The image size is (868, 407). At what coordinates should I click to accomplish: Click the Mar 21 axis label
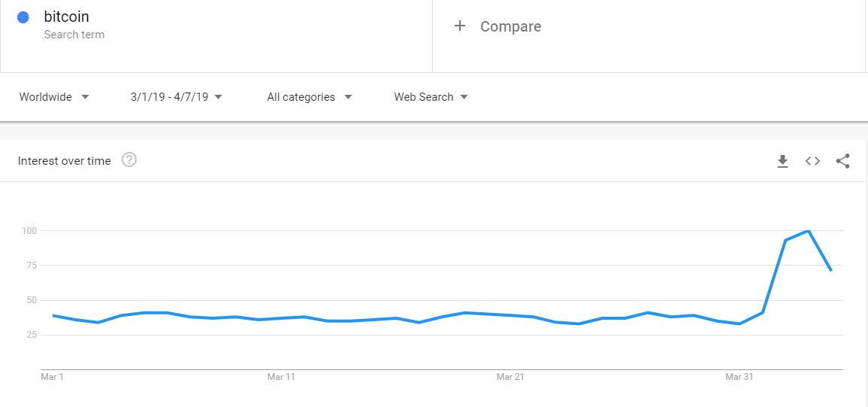coord(510,377)
